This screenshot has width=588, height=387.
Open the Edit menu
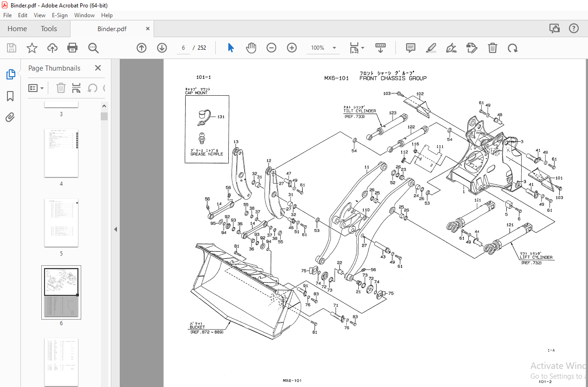[23, 15]
